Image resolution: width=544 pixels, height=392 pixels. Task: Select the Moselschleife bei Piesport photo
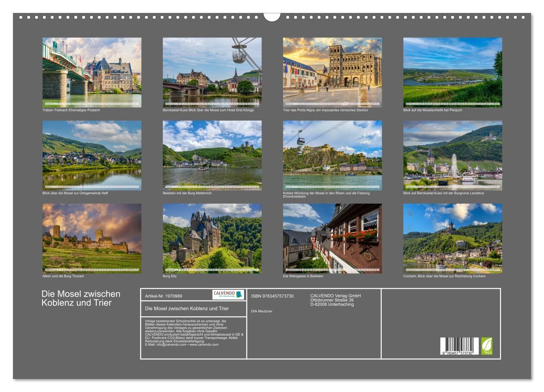pyautogui.click(x=452, y=72)
